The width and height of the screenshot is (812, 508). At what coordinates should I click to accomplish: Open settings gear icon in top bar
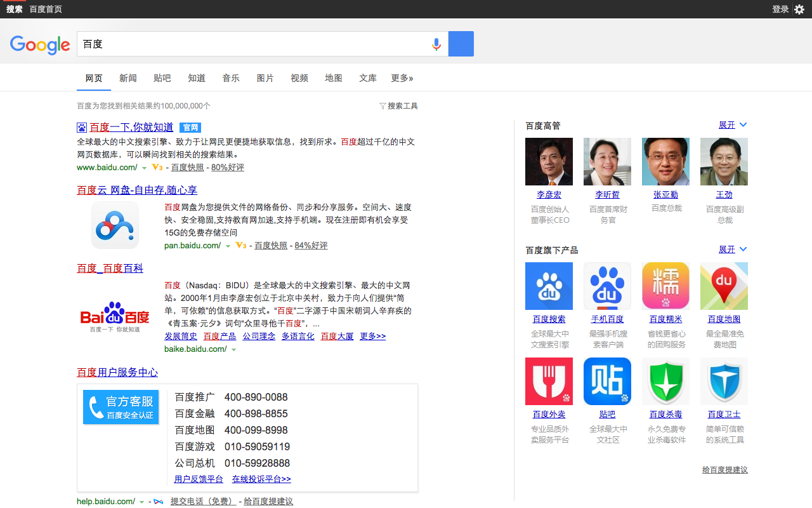click(799, 9)
